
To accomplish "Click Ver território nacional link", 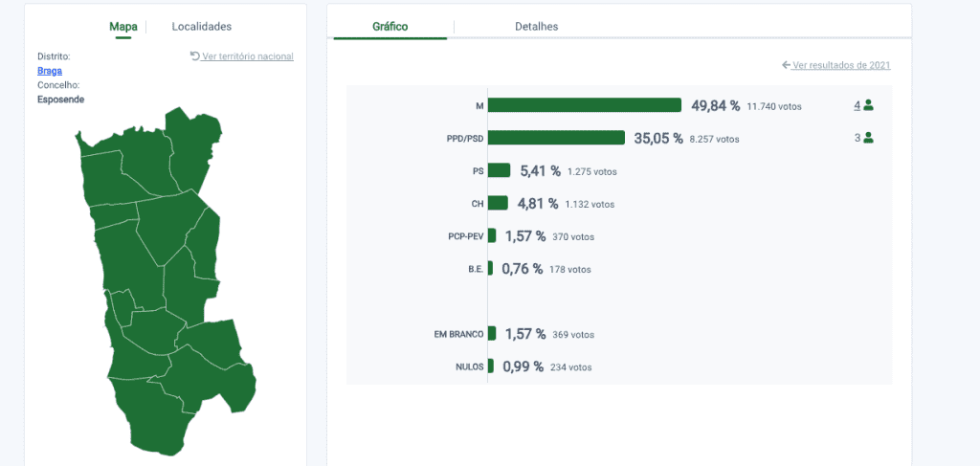I will 248,56.
